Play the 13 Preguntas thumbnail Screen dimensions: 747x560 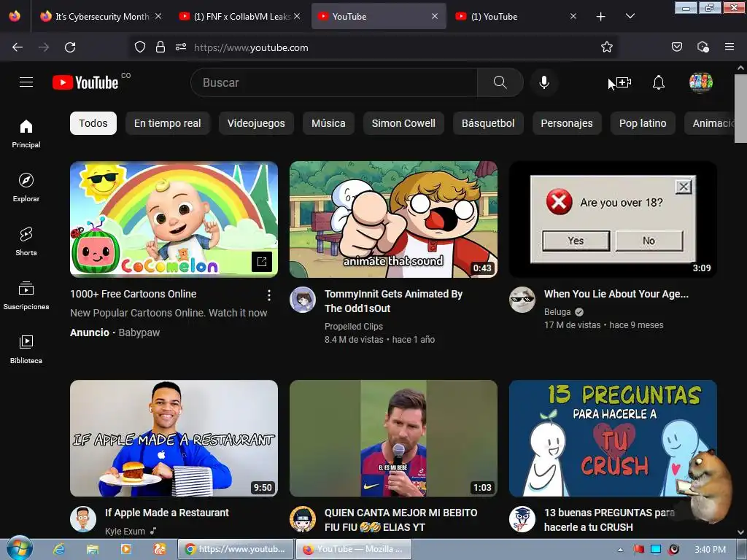point(613,438)
